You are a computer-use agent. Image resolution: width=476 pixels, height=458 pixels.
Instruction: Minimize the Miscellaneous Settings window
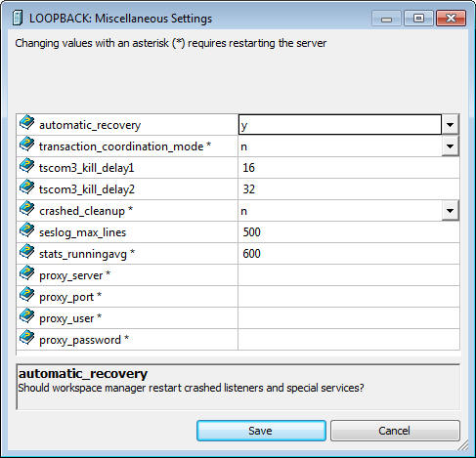(x=386, y=19)
